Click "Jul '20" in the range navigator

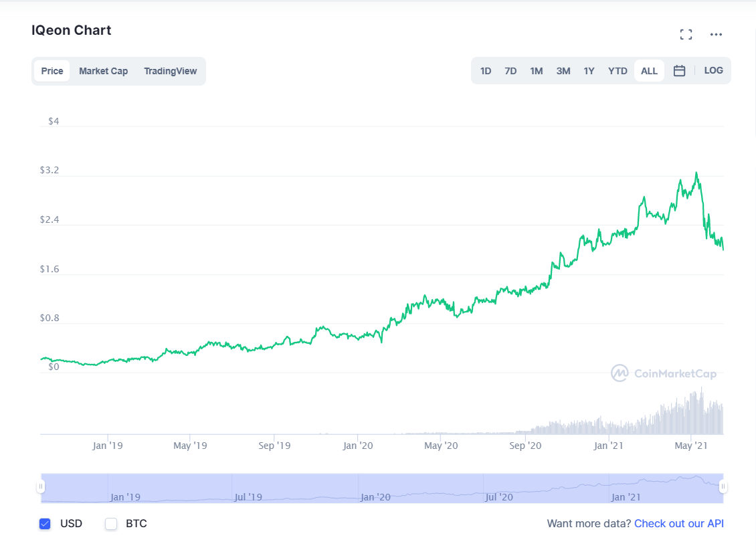[x=499, y=497]
